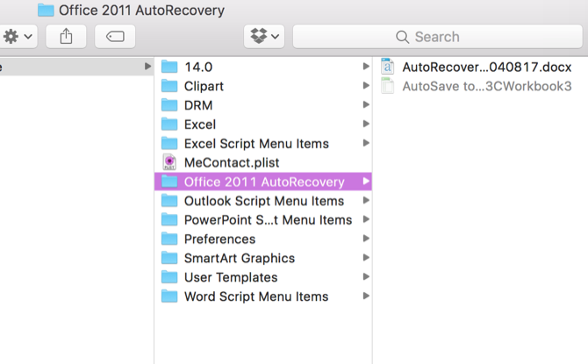Select the SmartArt Graphics folder
Viewport: 588px width, 364px height.
point(239,259)
